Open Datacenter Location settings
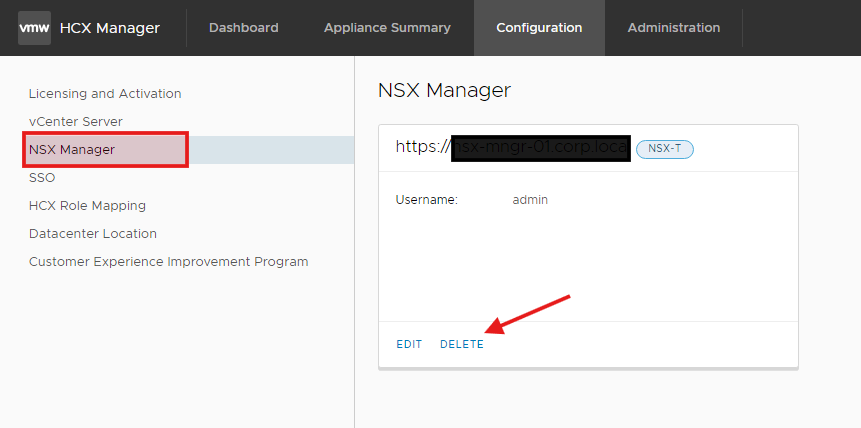Screen dimensions: 861x428 coord(93,234)
